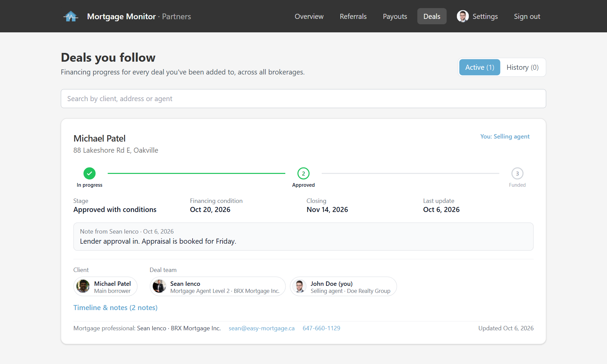Screen dimensions: 607x364
Task: Click the Sean Ienco Mortgage Agent chip
Action: [x=218, y=286]
